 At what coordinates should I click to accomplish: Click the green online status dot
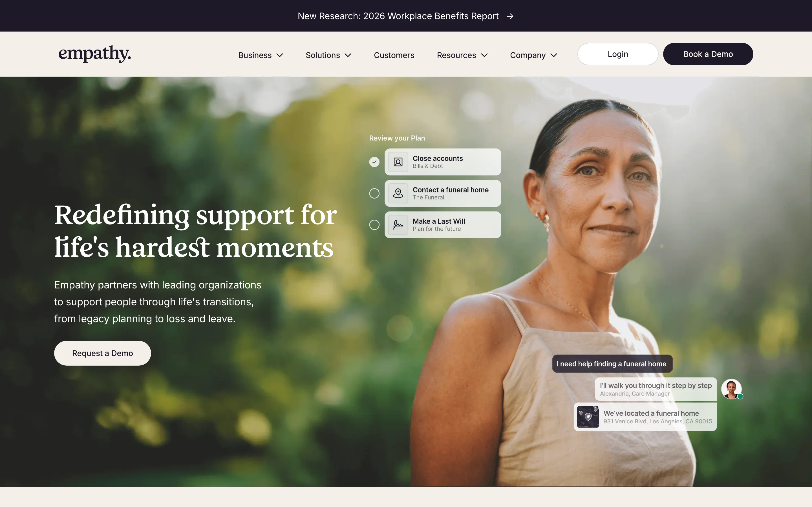click(x=740, y=396)
